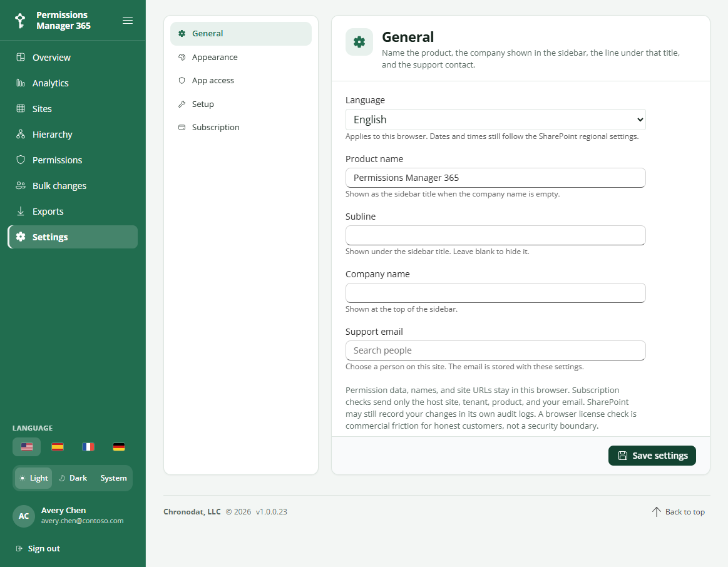Image resolution: width=728 pixels, height=567 pixels.
Task: Click the v1.0.0.23 version text
Action: 272,512
